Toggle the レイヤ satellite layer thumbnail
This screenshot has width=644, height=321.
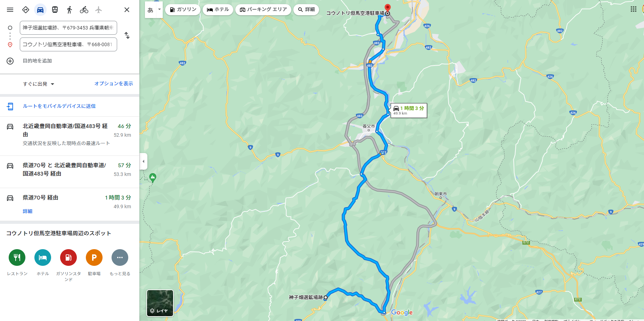tap(160, 303)
